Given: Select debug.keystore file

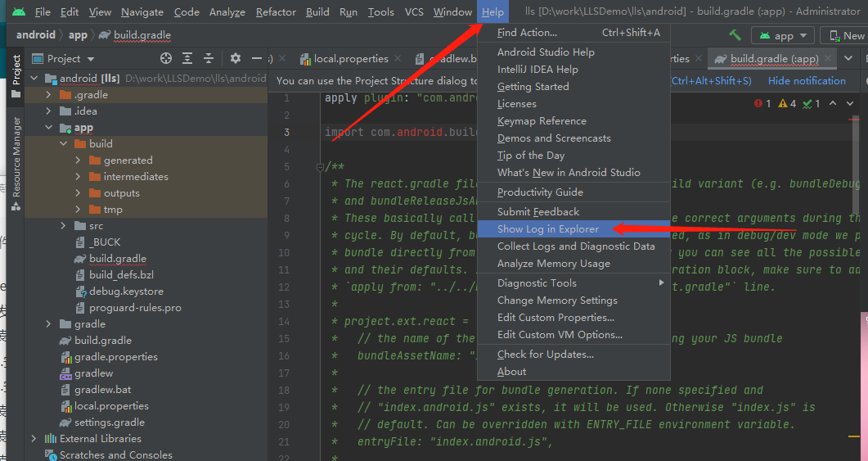Looking at the screenshot, I should pos(126,291).
